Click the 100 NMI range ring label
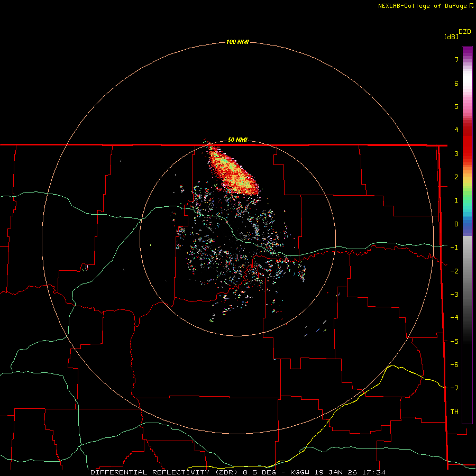476x476 pixels. point(237,42)
